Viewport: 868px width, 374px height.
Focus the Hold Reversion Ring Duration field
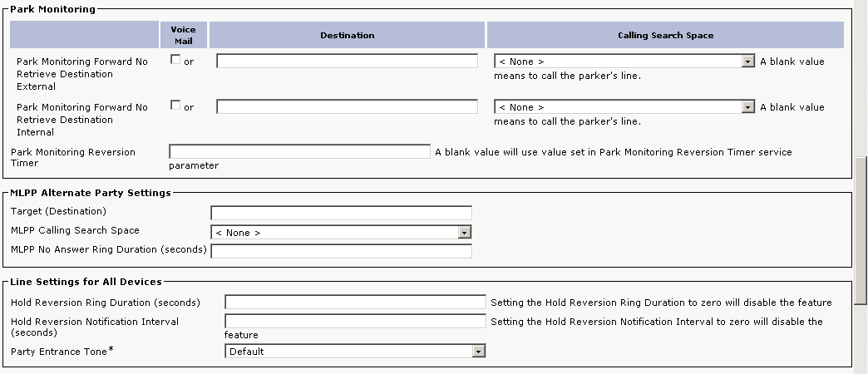tap(355, 302)
